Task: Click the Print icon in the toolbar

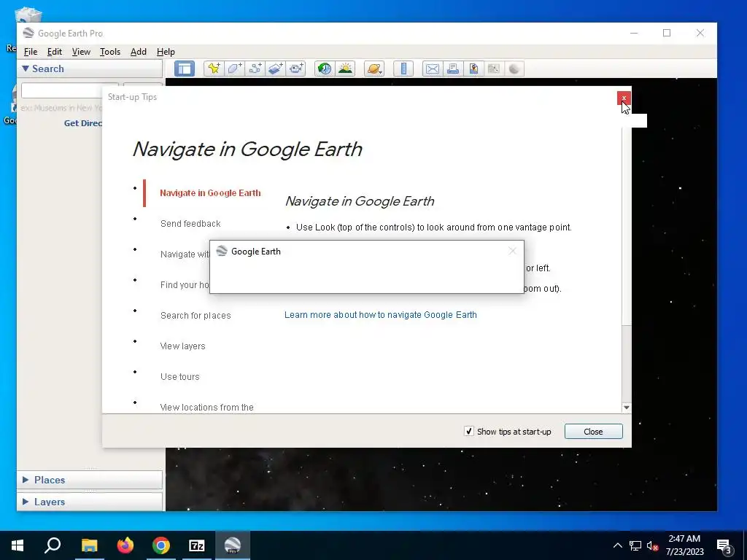Action: pyautogui.click(x=453, y=69)
